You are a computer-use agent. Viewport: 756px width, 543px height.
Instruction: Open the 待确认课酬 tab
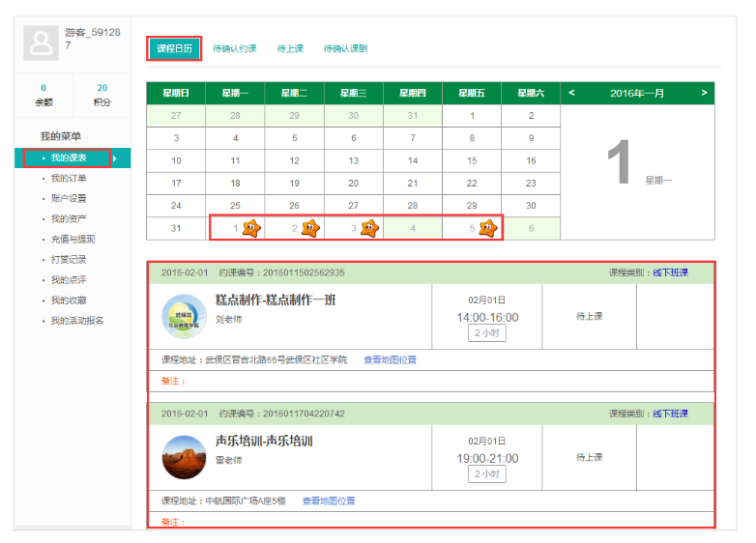tap(345, 48)
